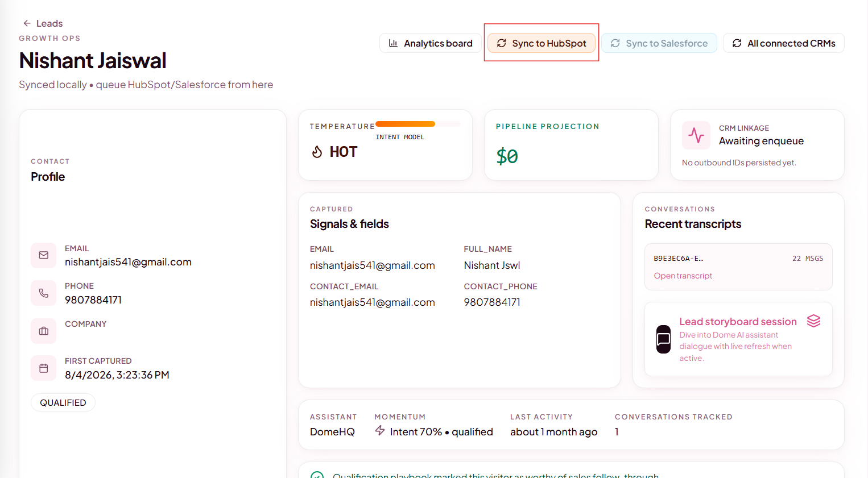The image size is (868, 478).
Task: Click the briefcase icon next to Company
Action: point(44,331)
